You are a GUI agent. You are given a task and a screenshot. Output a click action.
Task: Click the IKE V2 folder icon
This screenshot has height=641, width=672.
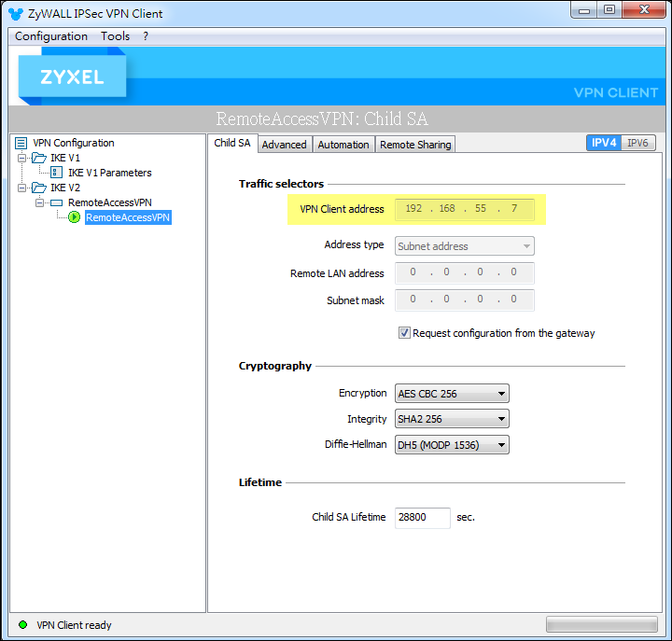click(39, 188)
